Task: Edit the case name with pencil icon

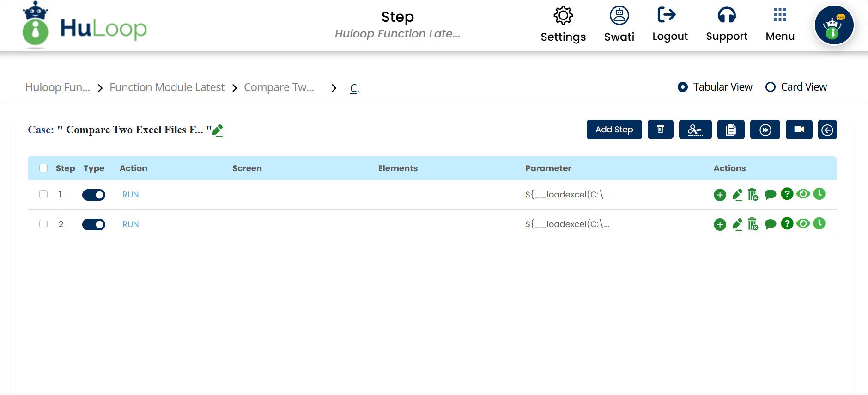Action: (218, 130)
